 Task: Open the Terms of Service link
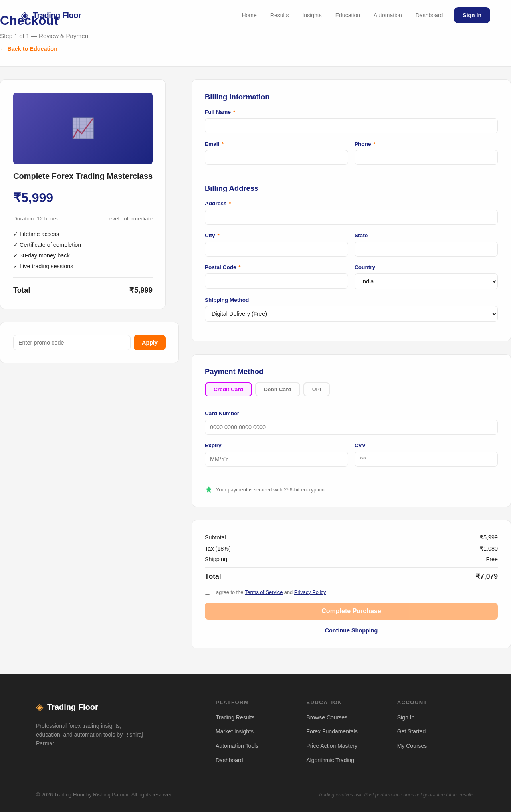click(x=263, y=592)
